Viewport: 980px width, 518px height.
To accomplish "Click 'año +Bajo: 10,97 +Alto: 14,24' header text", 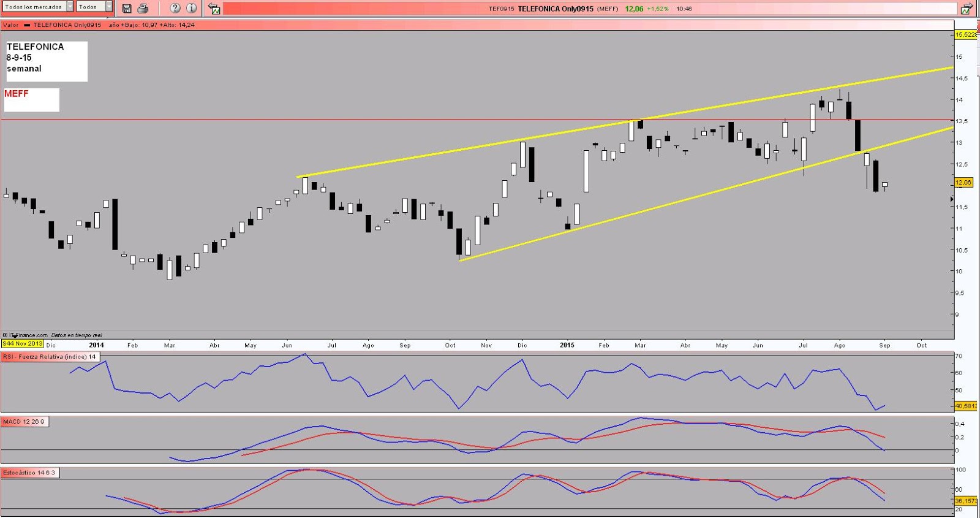I will [x=152, y=25].
